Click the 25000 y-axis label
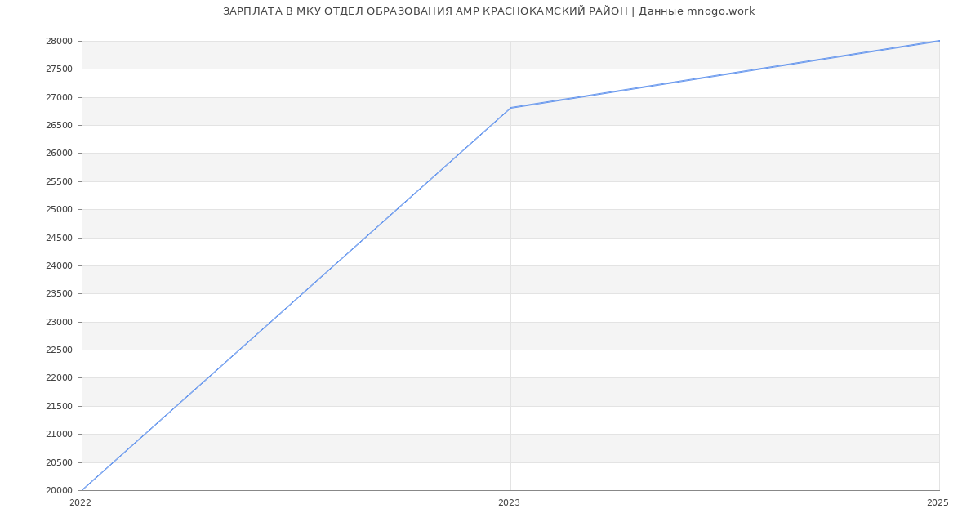980x531 pixels. click(59, 210)
